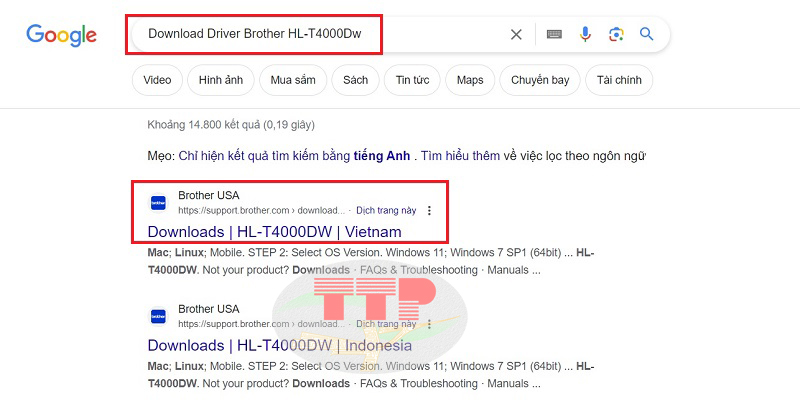Click the support.brother.com URL of the Indonesia result
The image size is (800, 409).
click(x=261, y=324)
